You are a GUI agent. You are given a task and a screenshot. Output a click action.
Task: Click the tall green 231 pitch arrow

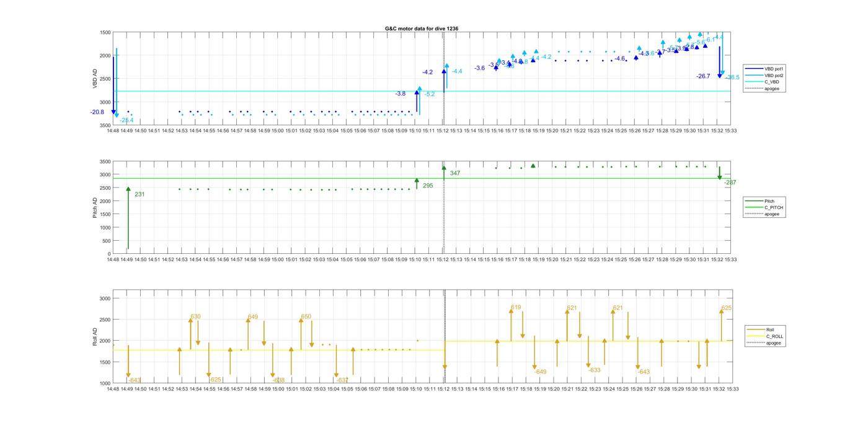(x=128, y=218)
